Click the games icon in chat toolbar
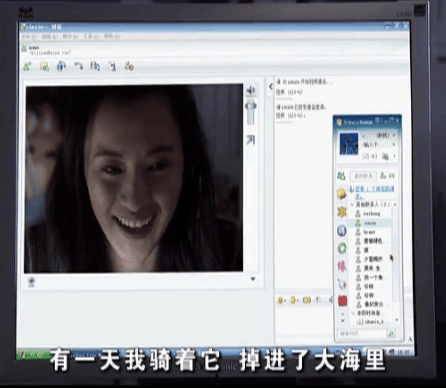The height and width of the screenshot is (388, 446). (x=113, y=66)
